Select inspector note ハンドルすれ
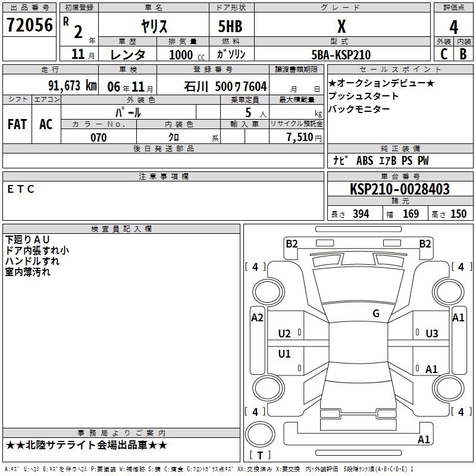The height and width of the screenshot is (476, 476). 32,261
